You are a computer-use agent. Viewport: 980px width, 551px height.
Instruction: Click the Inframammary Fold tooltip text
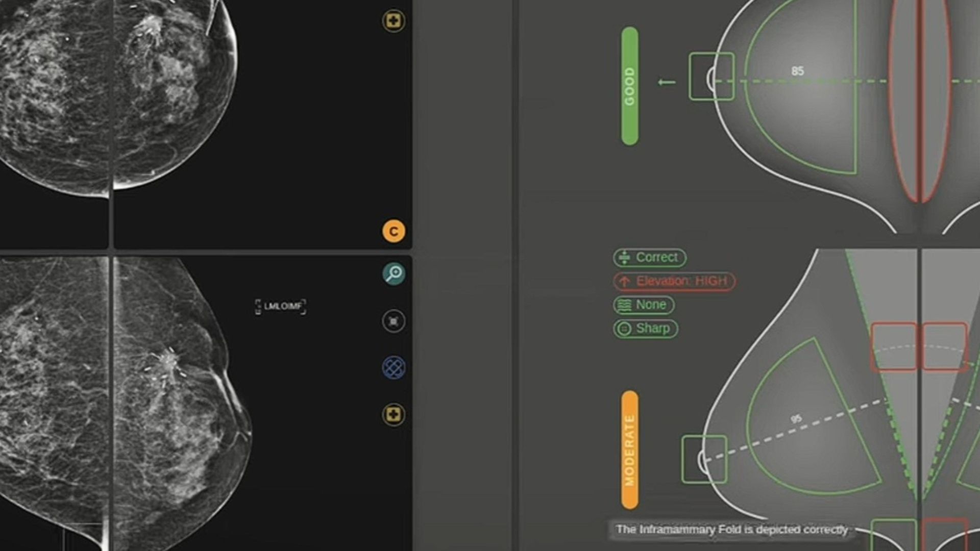[731, 530]
